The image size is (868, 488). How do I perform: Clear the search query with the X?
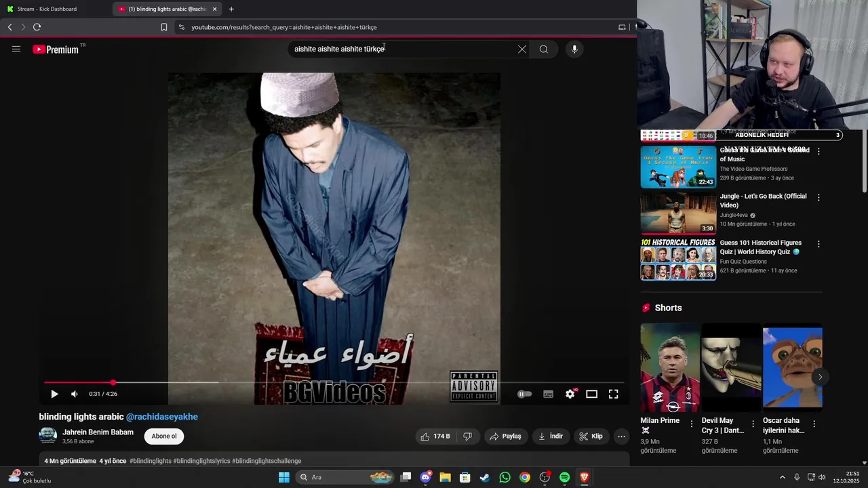pyautogui.click(x=522, y=49)
